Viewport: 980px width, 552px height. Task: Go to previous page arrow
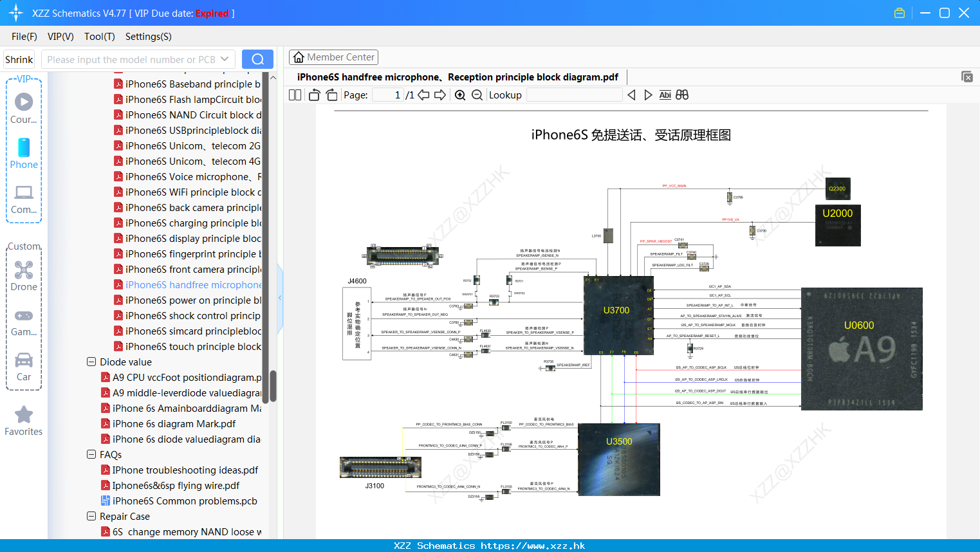(x=423, y=95)
